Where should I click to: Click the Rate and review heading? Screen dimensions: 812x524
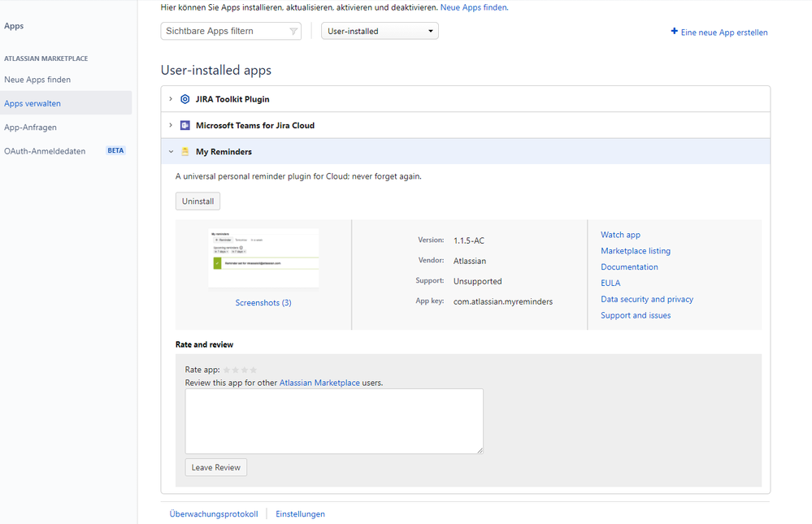coord(205,344)
